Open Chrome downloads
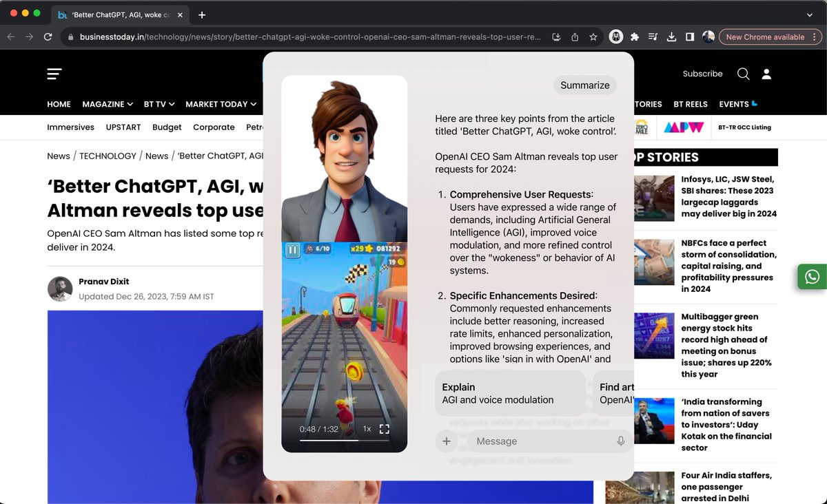 coord(672,37)
